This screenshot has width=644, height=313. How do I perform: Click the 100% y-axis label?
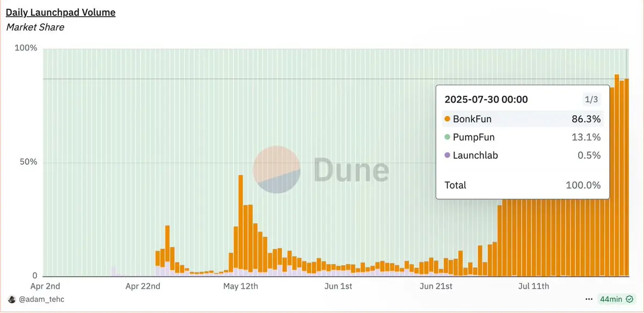coord(26,48)
